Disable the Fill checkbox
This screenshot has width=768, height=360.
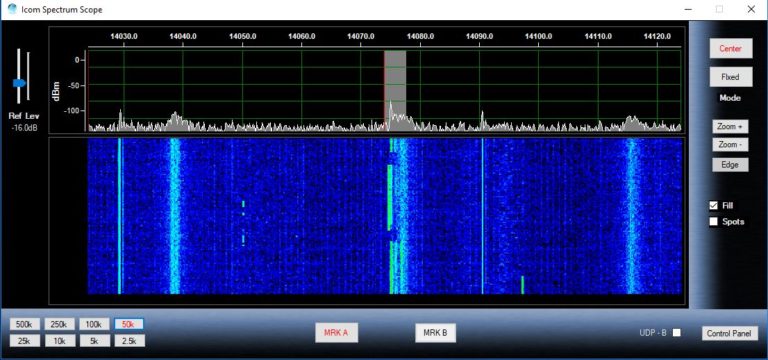coord(714,206)
